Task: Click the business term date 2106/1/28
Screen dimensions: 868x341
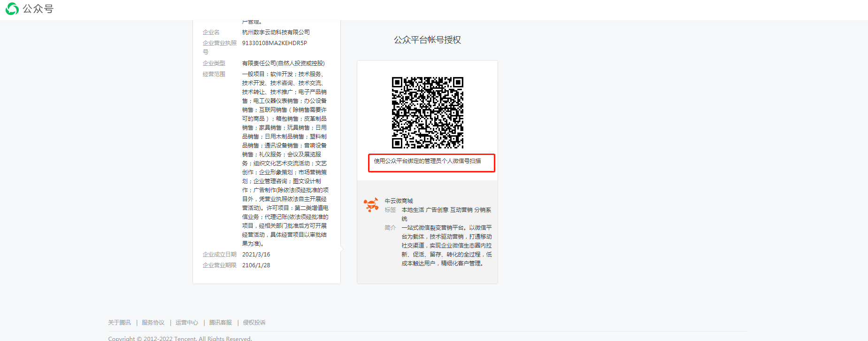Action: pyautogui.click(x=256, y=265)
